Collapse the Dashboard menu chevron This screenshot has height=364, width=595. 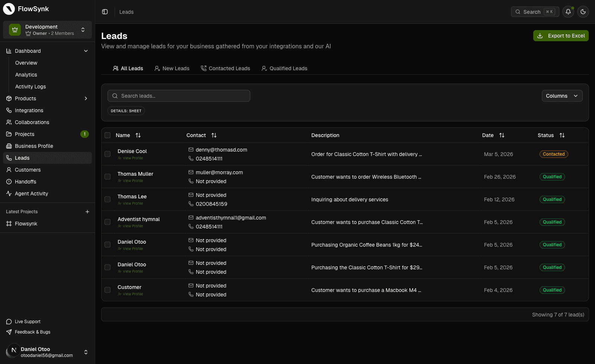coord(86,51)
